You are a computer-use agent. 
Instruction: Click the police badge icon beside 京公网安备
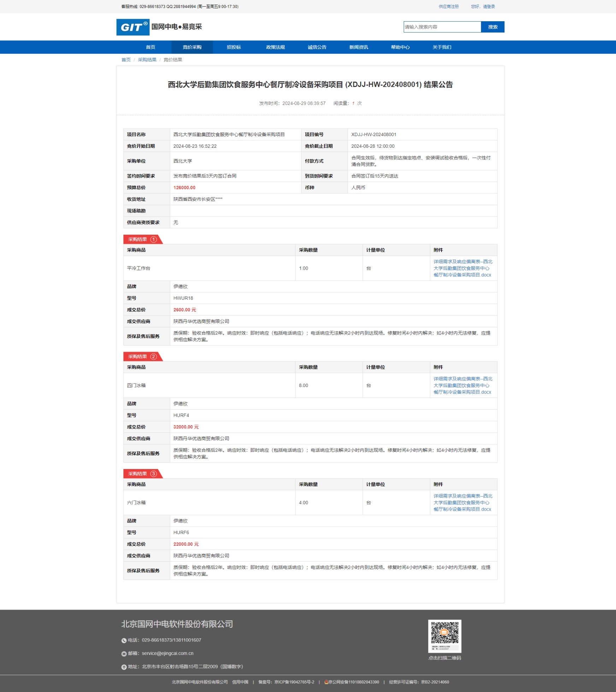pos(326,682)
